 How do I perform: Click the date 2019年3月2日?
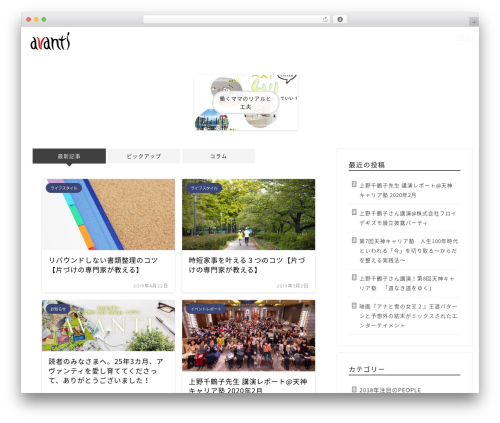coord(292,286)
